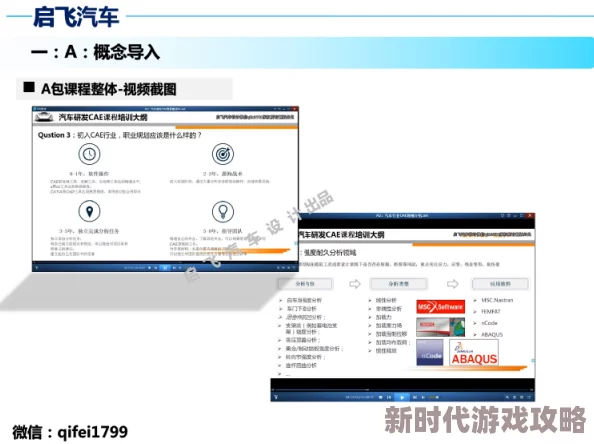This screenshot has height=444, width=594.
Task: Click play button in right video player
Action: coord(402,397)
